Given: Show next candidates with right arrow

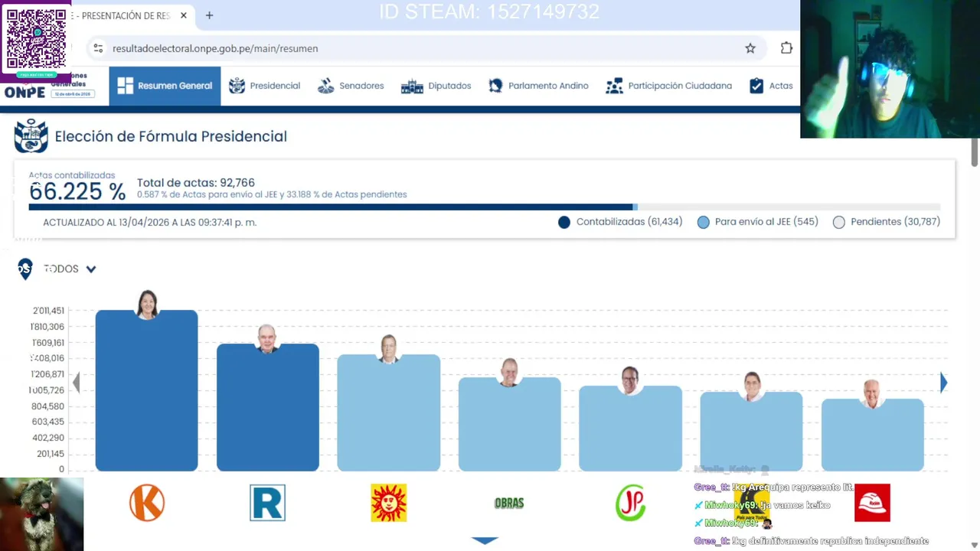Looking at the screenshot, I should (x=943, y=383).
